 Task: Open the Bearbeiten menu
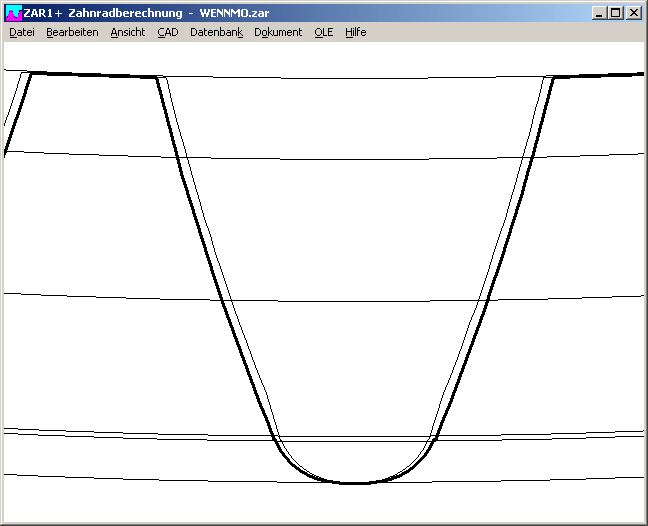[72, 32]
